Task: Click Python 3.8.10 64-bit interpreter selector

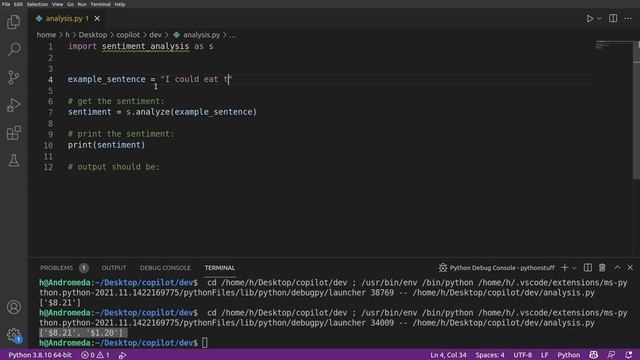Action: pos(40,355)
